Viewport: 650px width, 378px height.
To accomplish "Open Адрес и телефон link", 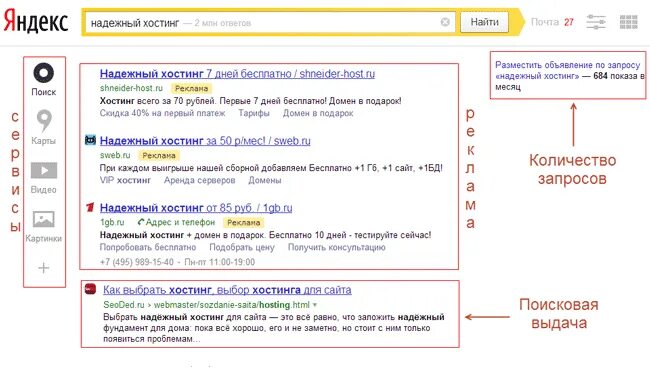I will pos(177,222).
